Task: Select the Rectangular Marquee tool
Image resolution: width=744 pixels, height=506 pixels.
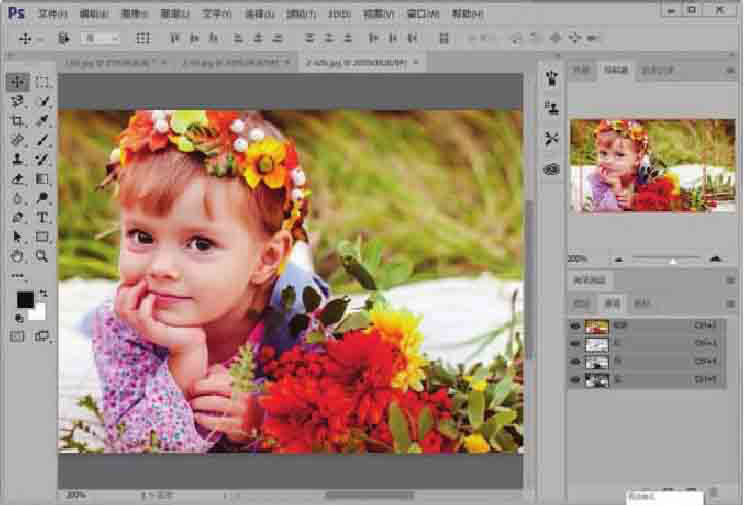Action: tap(43, 82)
